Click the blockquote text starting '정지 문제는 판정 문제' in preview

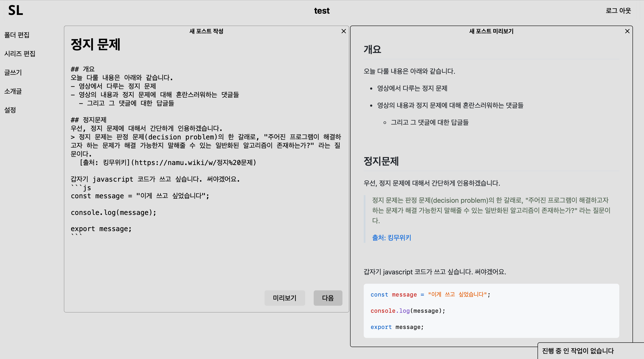tap(491, 210)
